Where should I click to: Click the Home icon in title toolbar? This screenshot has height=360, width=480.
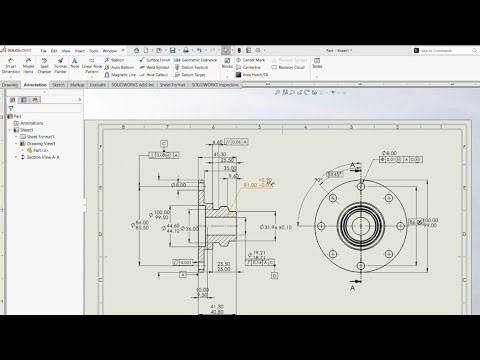coord(137,50)
